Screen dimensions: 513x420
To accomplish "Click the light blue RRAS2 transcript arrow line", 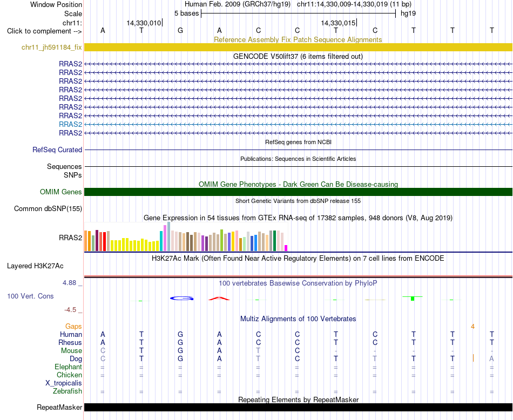I will [x=298, y=125].
